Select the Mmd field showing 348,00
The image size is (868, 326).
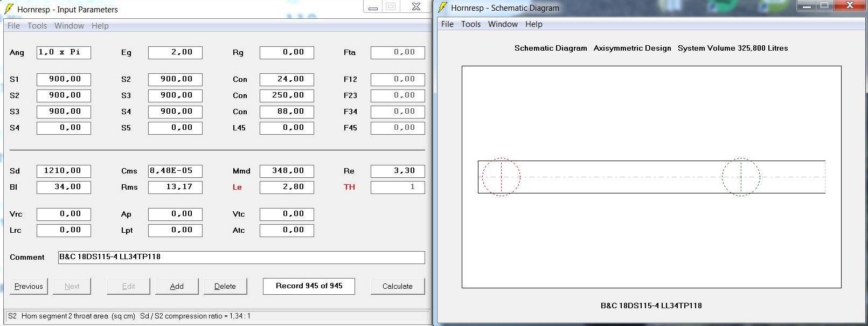pyautogui.click(x=287, y=171)
